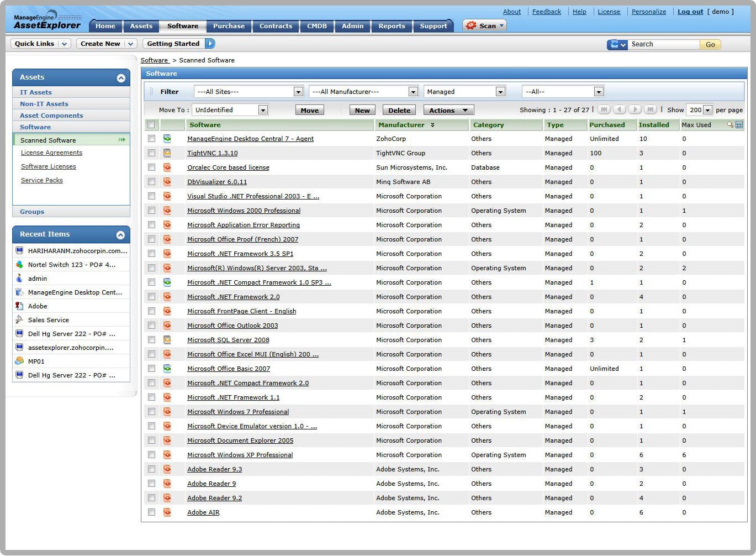Expand the Move To UnIdentified dropdown
Viewport: 756px width, 556px height.
coord(263,110)
